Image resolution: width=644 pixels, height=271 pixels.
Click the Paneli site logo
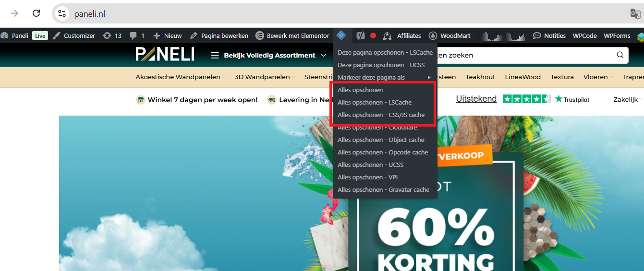point(165,55)
